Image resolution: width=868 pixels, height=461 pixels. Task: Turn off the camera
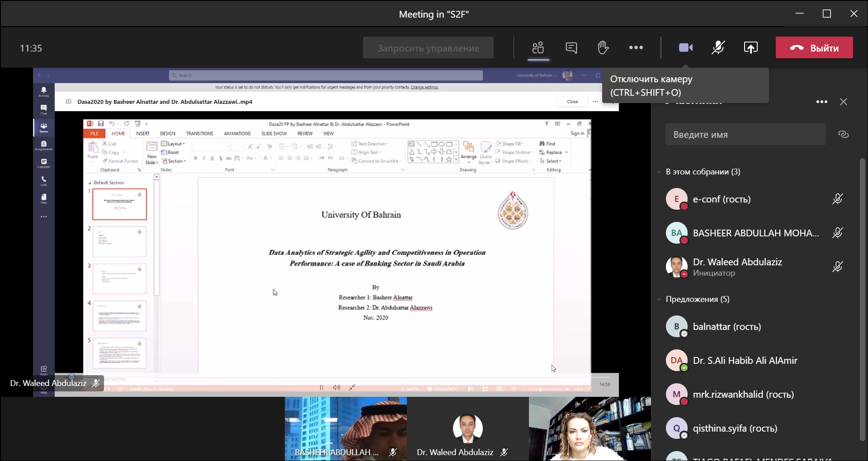pos(686,47)
